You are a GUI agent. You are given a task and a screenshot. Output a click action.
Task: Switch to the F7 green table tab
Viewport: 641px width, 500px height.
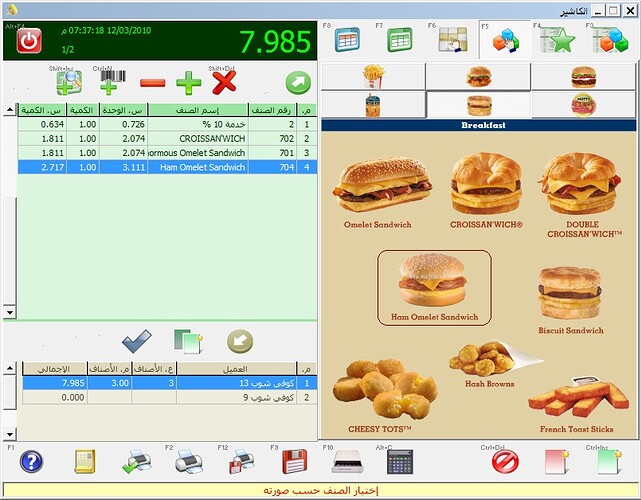click(x=399, y=40)
